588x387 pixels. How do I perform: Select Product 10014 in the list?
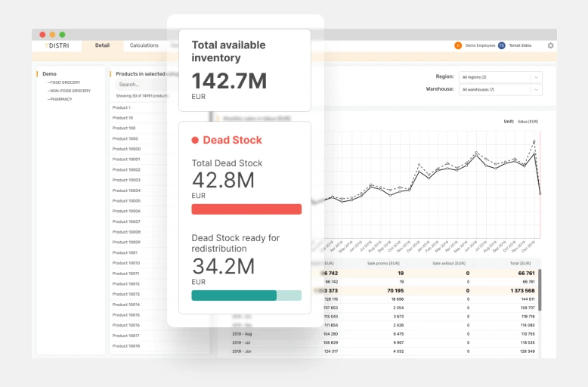coord(126,305)
